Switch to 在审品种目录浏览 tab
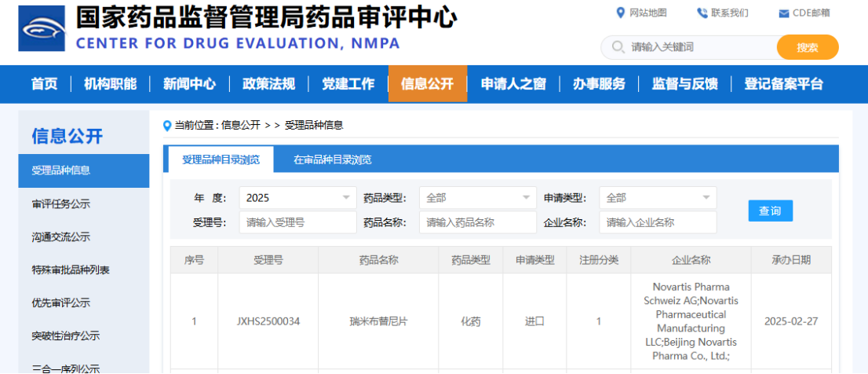The height and width of the screenshot is (374, 868). pyautogui.click(x=332, y=159)
